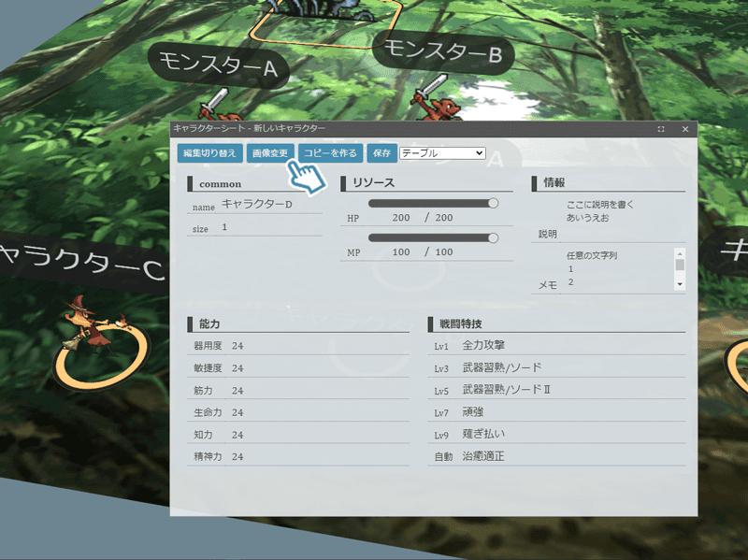Screen dimensions: 748x560
Task: Toggle fullscreen of the character sheet panel
Action: click(x=661, y=129)
